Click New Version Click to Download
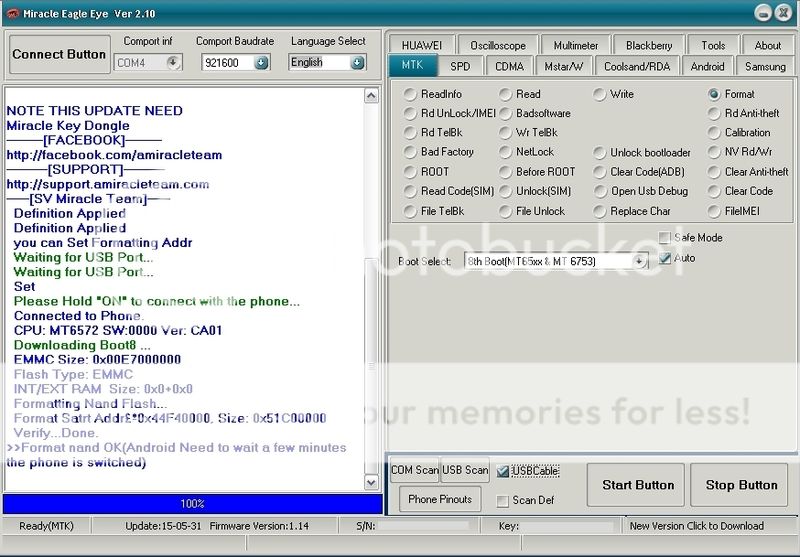The image size is (800, 557). [x=697, y=526]
